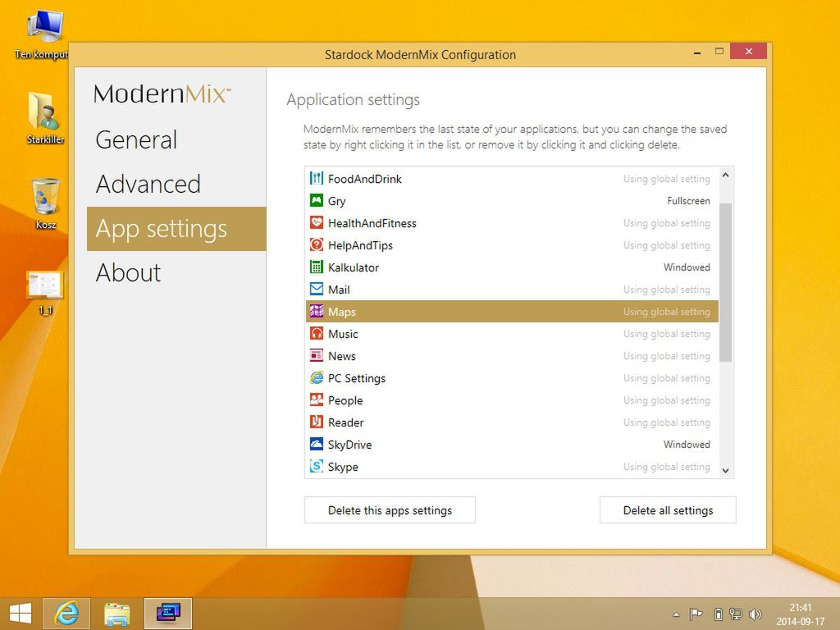The image size is (840, 630).
Task: Select the PC Settings list entry
Action: click(356, 378)
